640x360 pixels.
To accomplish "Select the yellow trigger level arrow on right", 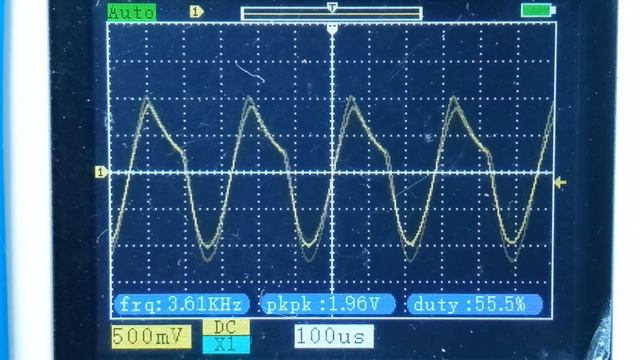I will pos(560,182).
